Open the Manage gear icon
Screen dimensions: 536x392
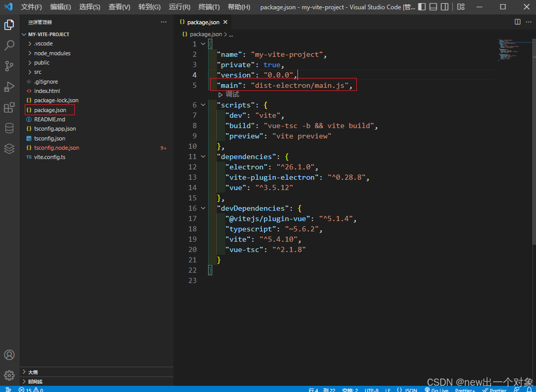click(9, 375)
